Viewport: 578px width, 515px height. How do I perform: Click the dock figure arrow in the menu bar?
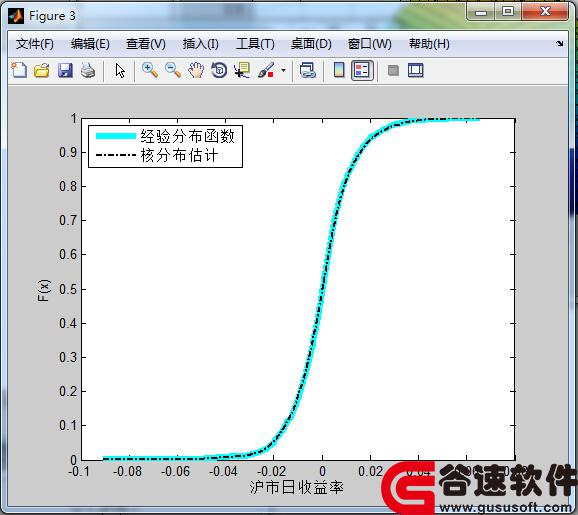click(x=560, y=44)
